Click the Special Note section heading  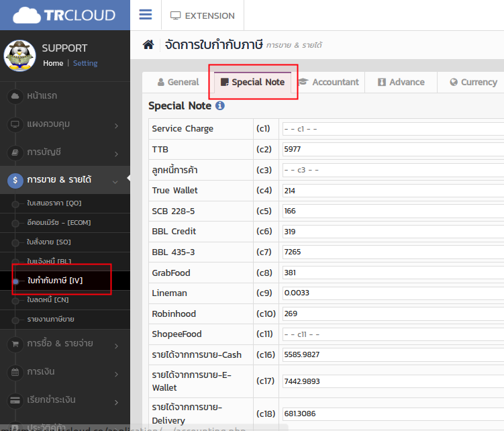click(180, 105)
